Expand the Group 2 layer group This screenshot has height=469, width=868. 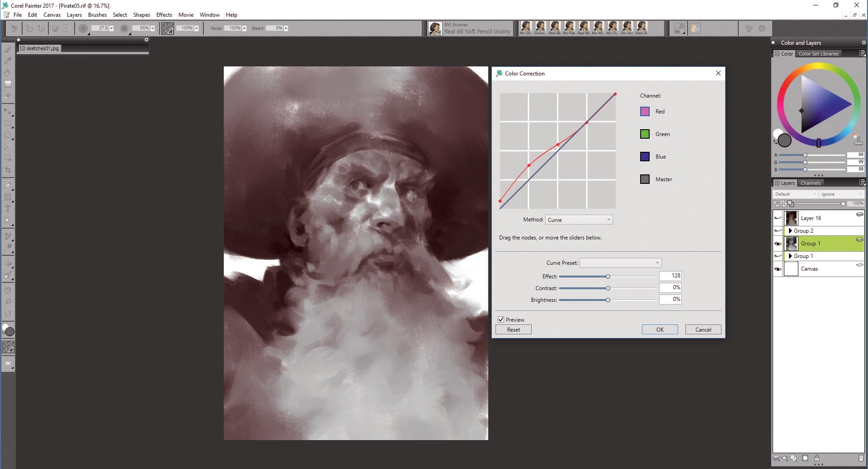tap(790, 231)
